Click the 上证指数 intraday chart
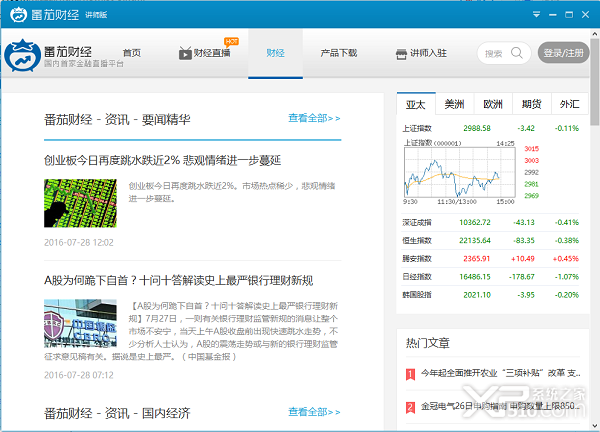600x432 pixels. [x=460, y=172]
